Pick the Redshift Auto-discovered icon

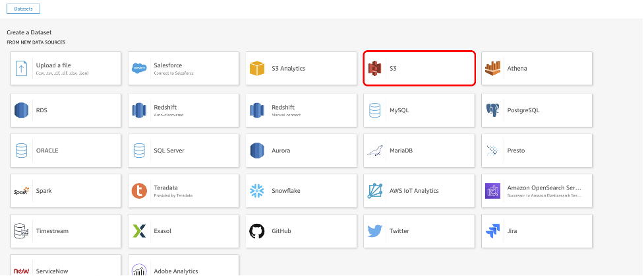click(139, 110)
